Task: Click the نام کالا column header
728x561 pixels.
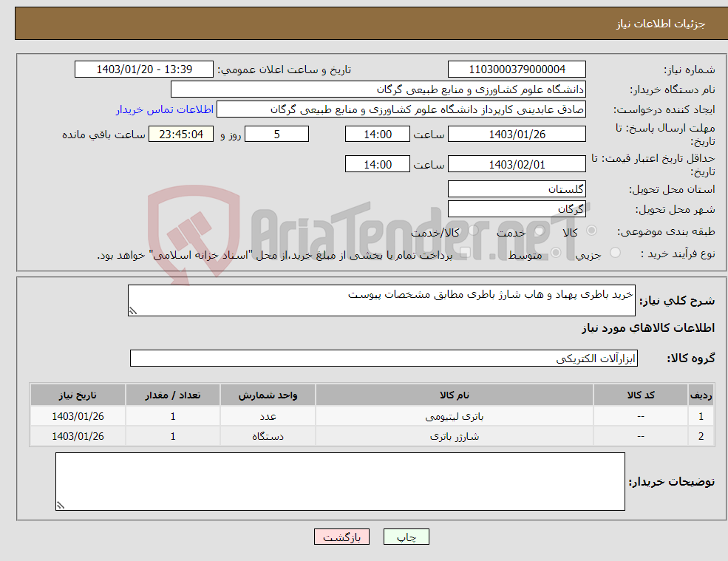Action: tap(455, 395)
